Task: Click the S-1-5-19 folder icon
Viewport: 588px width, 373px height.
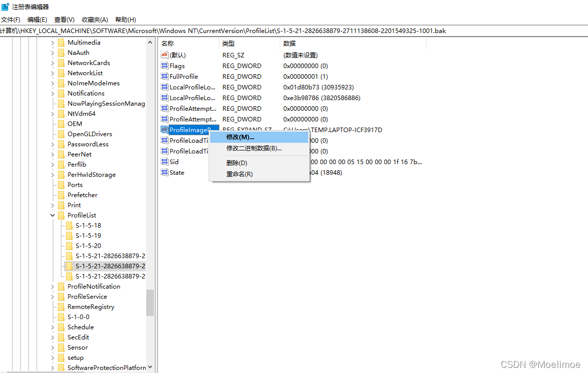Action: click(69, 236)
